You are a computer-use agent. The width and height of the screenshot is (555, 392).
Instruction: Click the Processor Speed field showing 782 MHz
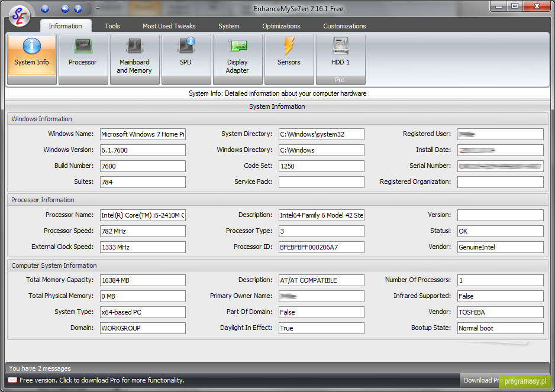(x=143, y=231)
